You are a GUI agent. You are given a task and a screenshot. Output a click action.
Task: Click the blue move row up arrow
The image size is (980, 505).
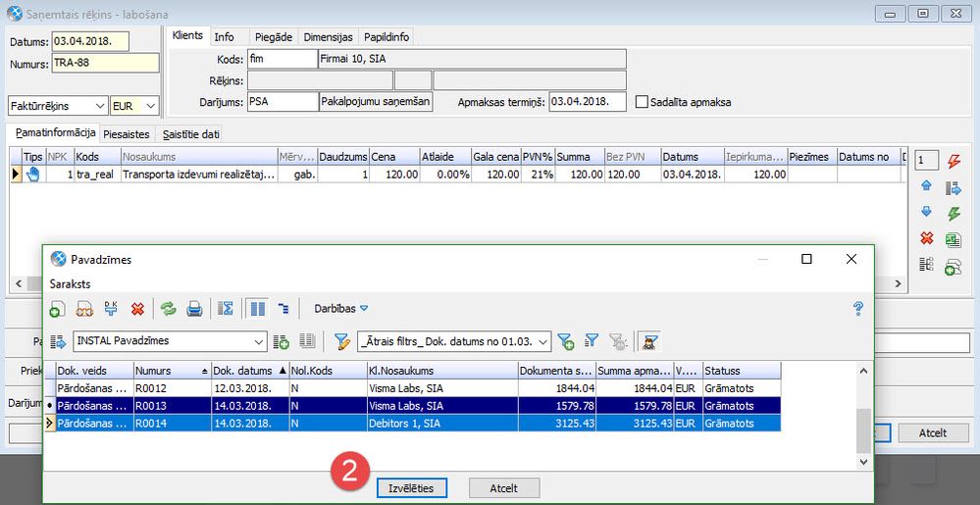tap(925, 186)
